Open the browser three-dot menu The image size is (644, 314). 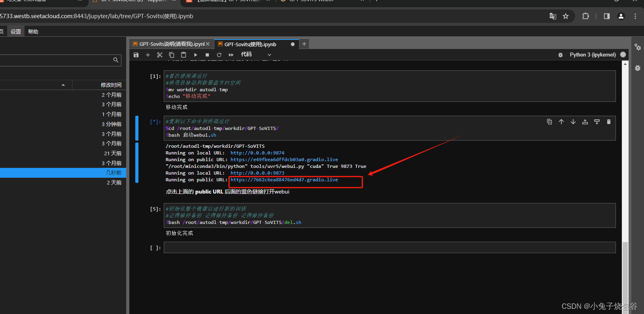(635, 16)
